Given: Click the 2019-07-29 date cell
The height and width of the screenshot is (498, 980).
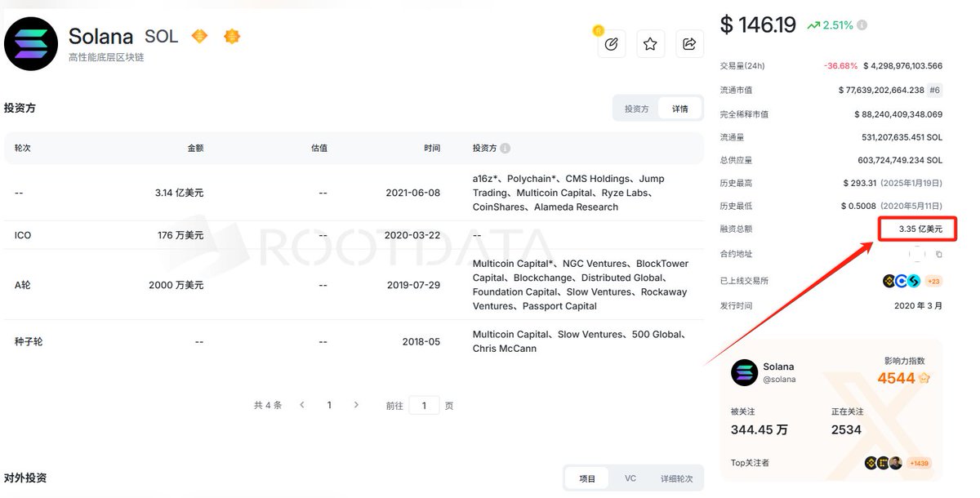Looking at the screenshot, I should pyautogui.click(x=413, y=285).
